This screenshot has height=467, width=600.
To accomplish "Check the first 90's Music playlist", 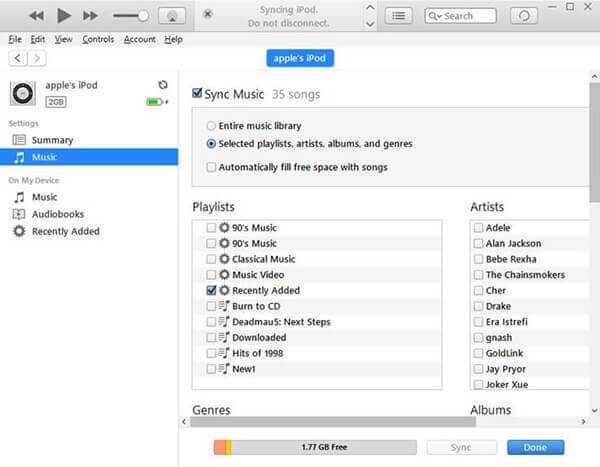I will pyautogui.click(x=211, y=228).
